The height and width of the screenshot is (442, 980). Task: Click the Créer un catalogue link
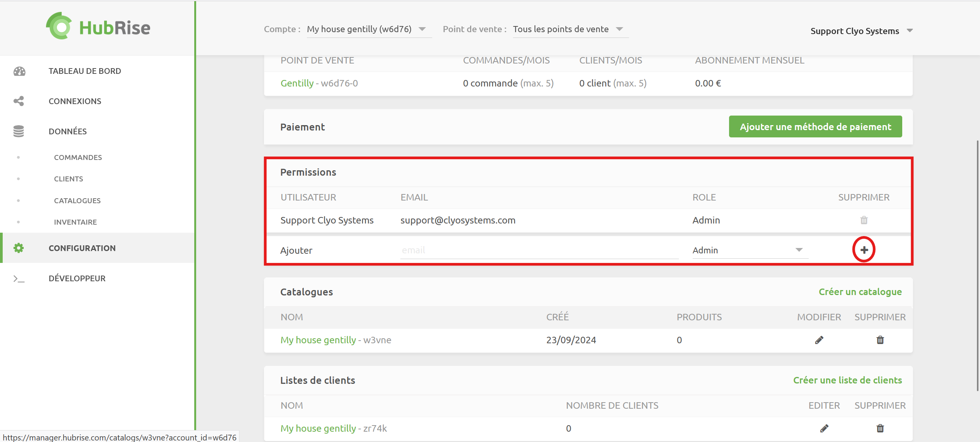[x=860, y=292]
